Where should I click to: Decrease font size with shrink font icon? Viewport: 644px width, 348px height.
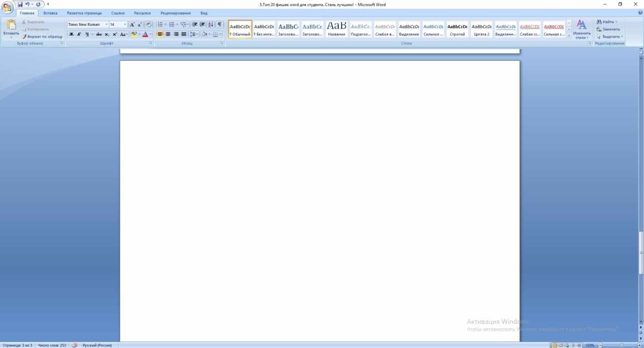coord(140,24)
